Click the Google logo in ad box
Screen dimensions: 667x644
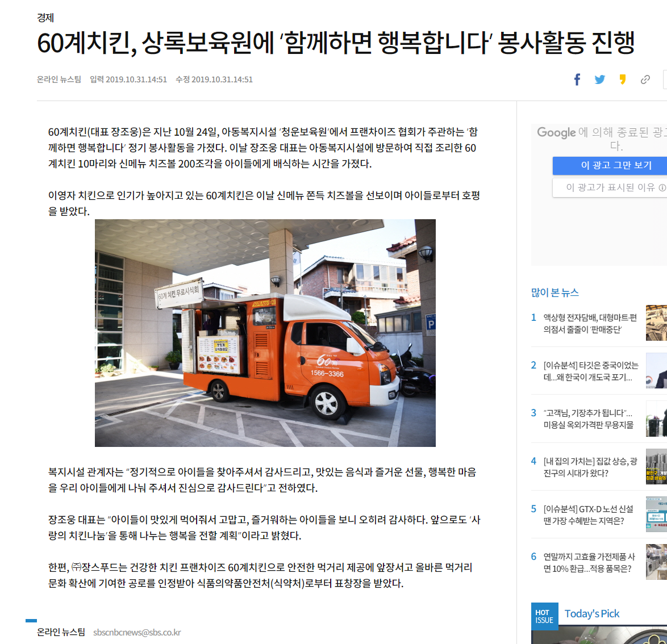pyautogui.click(x=556, y=133)
